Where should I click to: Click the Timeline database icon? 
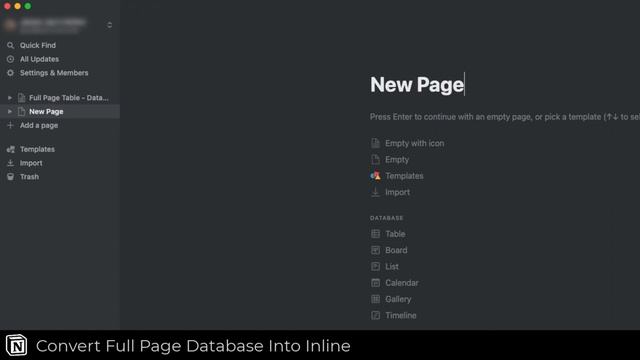click(376, 316)
